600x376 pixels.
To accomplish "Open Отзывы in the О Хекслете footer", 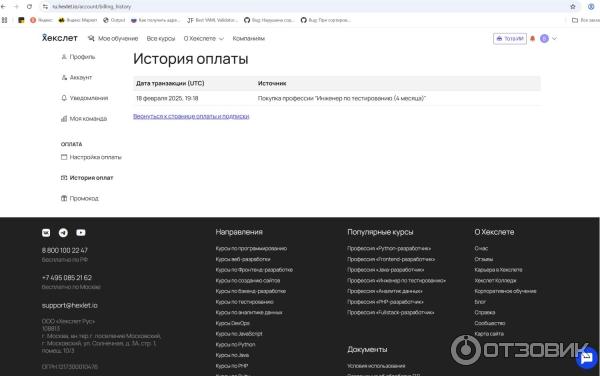I will click(484, 259).
